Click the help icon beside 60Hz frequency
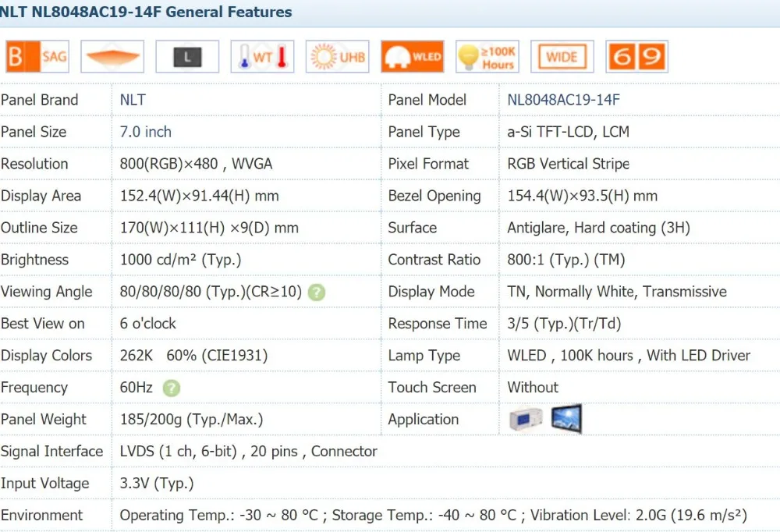 (x=171, y=388)
